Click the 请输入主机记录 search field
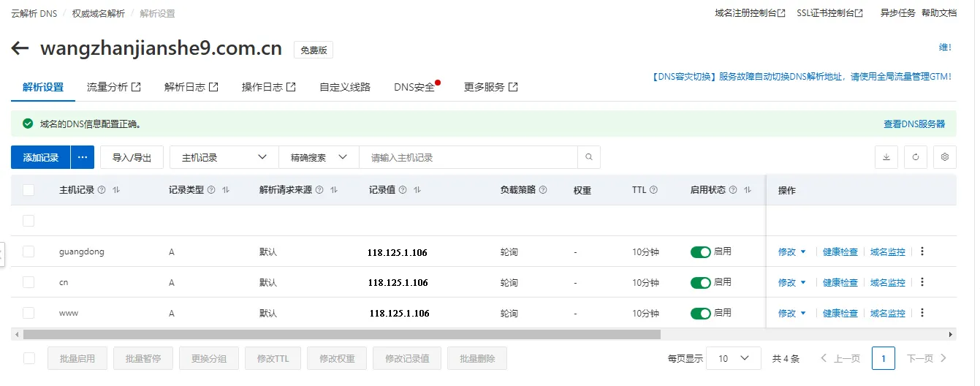Viewport: 980px width, 386px height. pos(468,157)
